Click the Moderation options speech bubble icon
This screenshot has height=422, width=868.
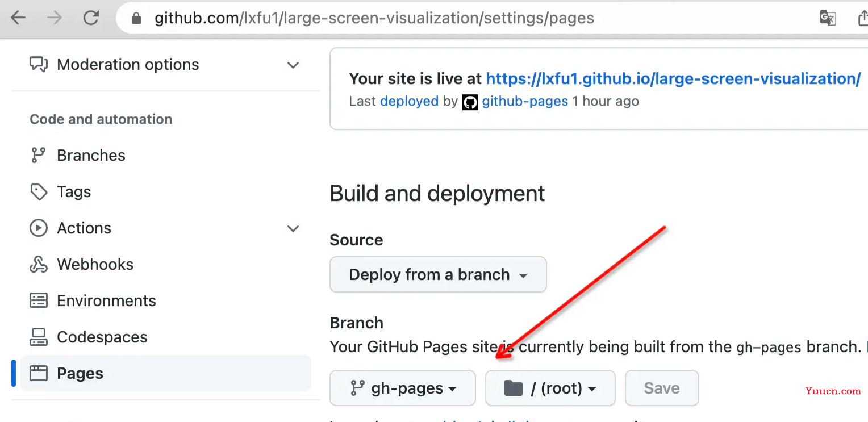[x=39, y=64]
